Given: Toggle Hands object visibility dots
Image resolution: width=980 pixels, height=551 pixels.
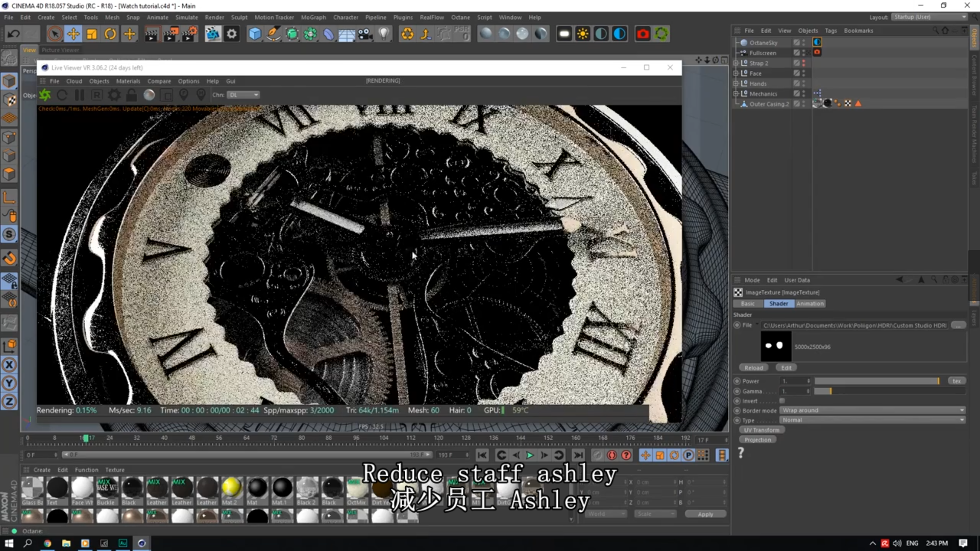Looking at the screenshot, I should coord(804,84).
